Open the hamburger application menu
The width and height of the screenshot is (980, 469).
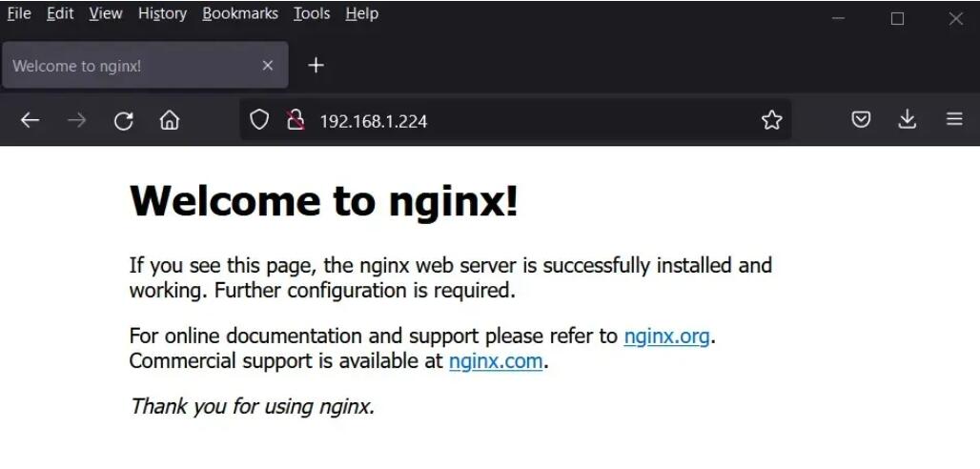[954, 120]
